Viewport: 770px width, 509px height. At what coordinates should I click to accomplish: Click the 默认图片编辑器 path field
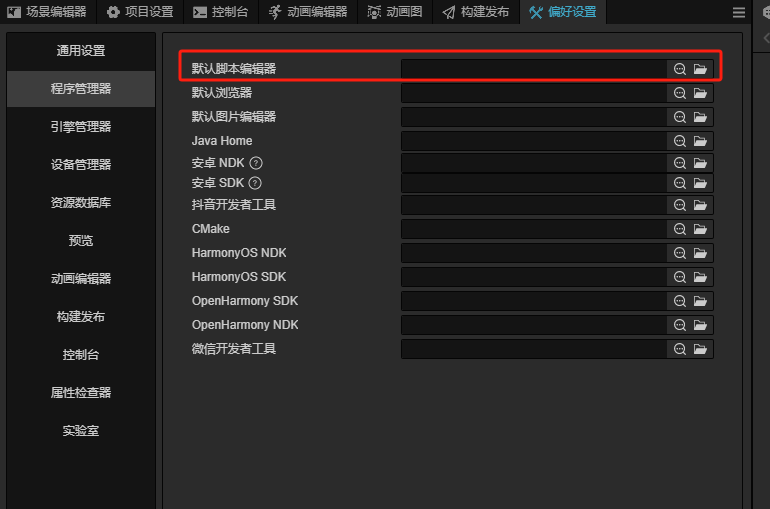pyautogui.click(x=534, y=117)
